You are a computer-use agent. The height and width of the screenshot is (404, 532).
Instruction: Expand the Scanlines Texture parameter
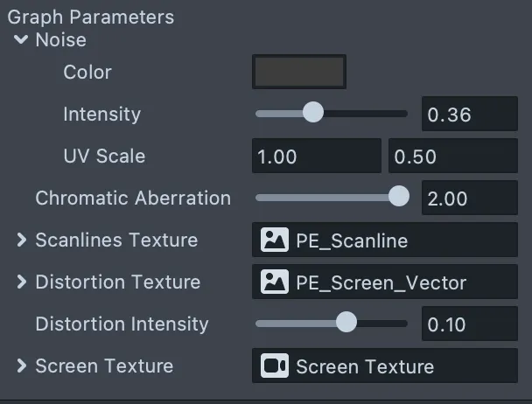[x=21, y=240]
